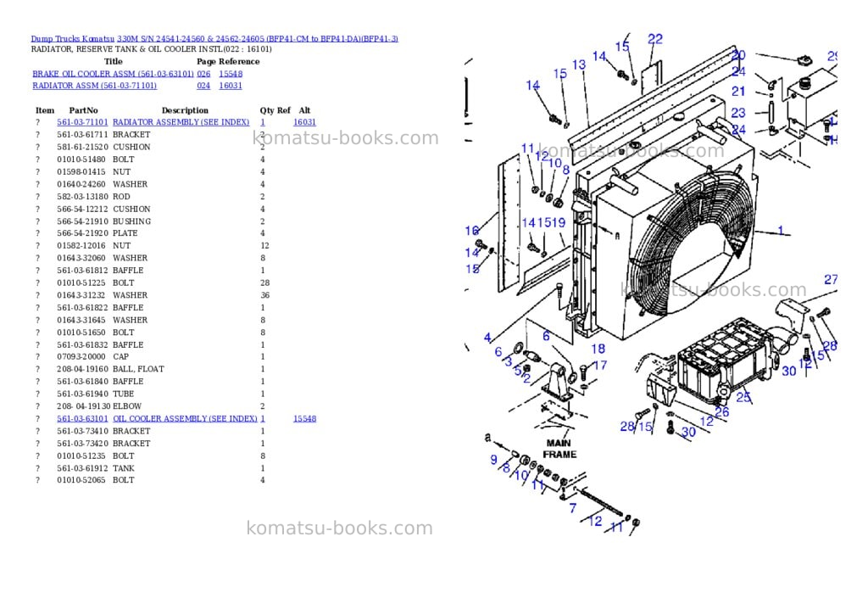Click the Page Reference column header
Viewport: 868px width, 615px height.
click(x=228, y=61)
